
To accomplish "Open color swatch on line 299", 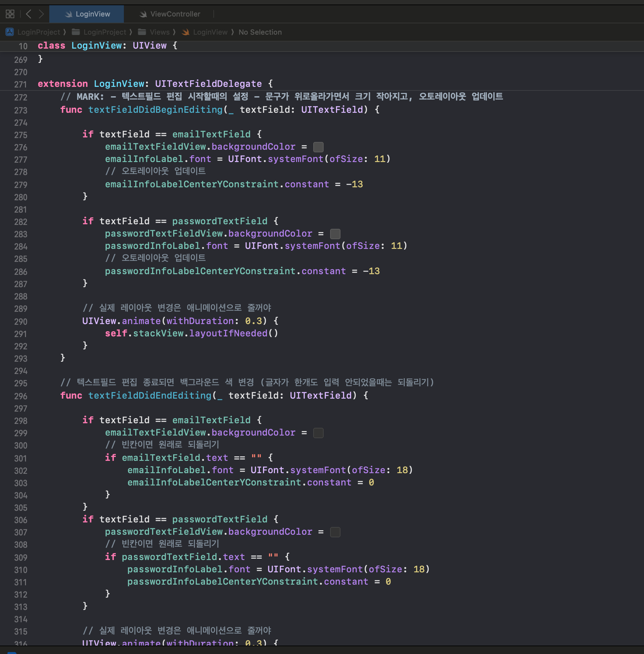I will (x=318, y=433).
